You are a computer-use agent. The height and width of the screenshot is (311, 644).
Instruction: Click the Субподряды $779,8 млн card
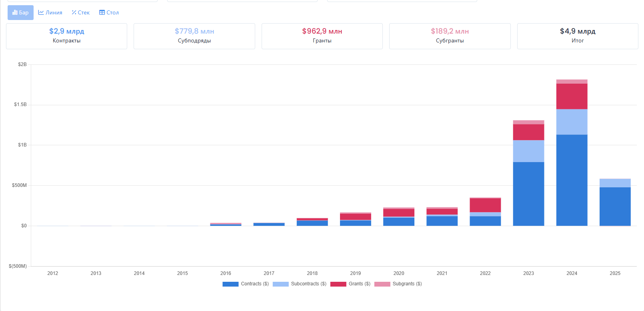click(x=194, y=36)
